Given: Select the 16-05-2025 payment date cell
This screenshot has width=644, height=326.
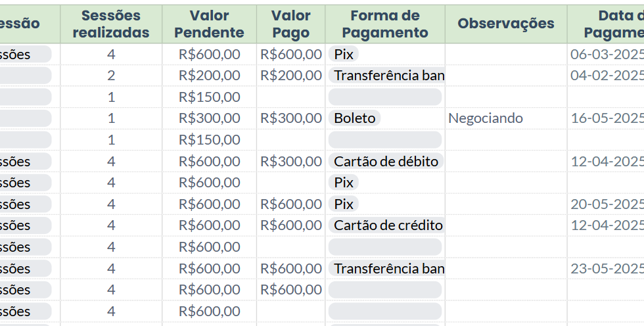Looking at the screenshot, I should click(x=606, y=118).
